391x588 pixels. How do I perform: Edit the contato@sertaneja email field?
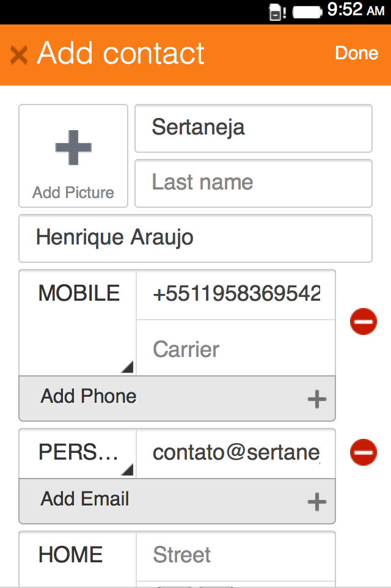click(x=236, y=453)
